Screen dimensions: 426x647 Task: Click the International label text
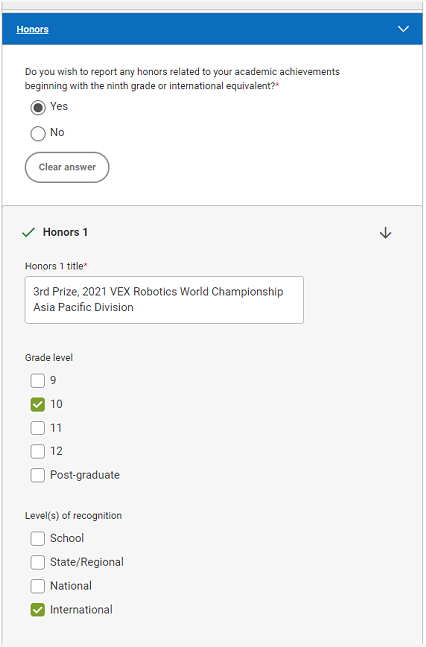[x=81, y=610]
